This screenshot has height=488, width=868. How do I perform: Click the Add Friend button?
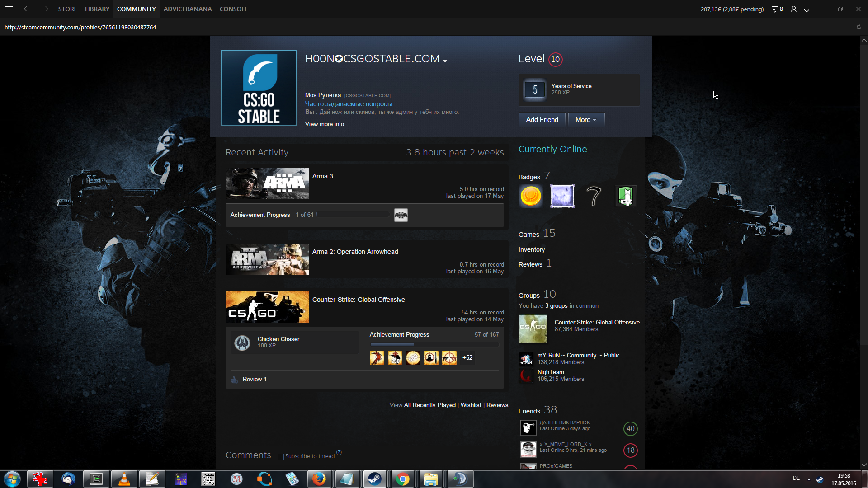click(542, 120)
